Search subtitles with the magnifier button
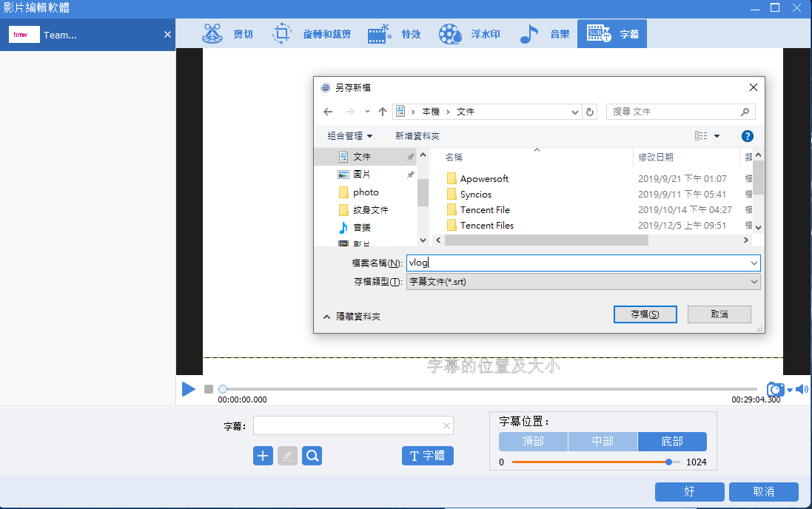The height and width of the screenshot is (509, 812). (312, 456)
